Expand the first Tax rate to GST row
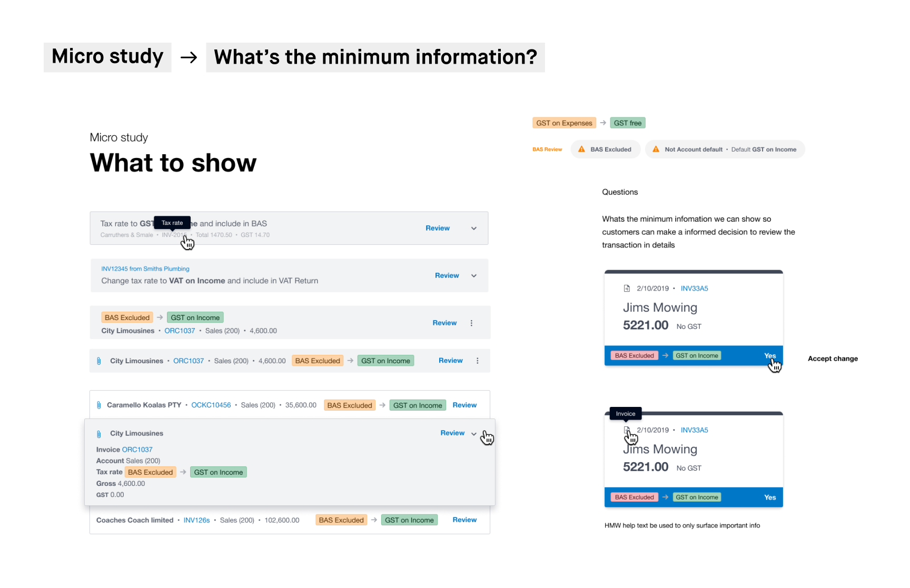The width and height of the screenshot is (910, 588). pyautogui.click(x=473, y=228)
